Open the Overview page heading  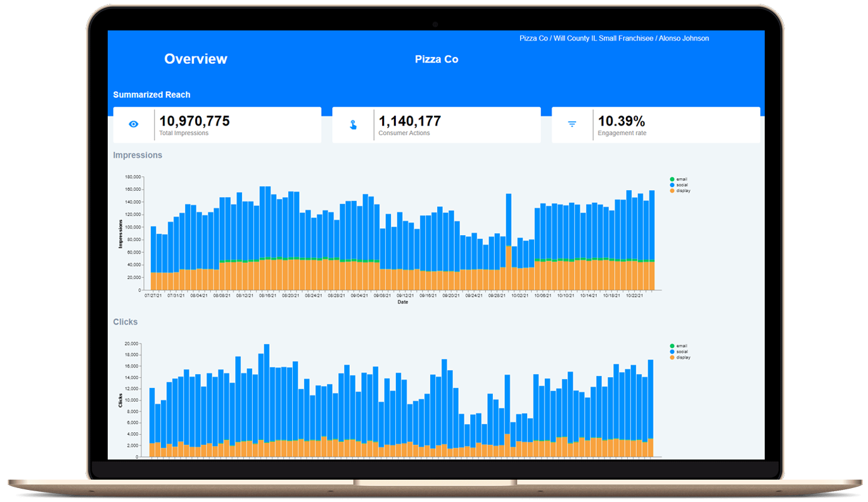click(196, 59)
